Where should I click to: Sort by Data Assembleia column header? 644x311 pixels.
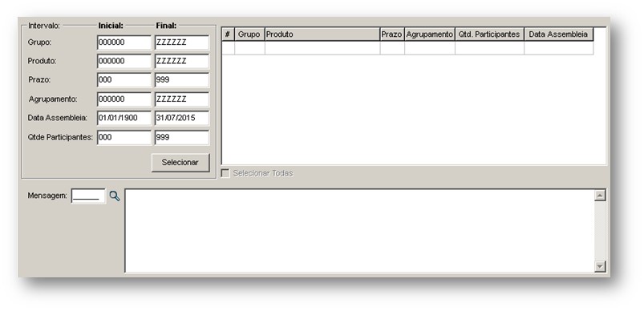click(558, 34)
